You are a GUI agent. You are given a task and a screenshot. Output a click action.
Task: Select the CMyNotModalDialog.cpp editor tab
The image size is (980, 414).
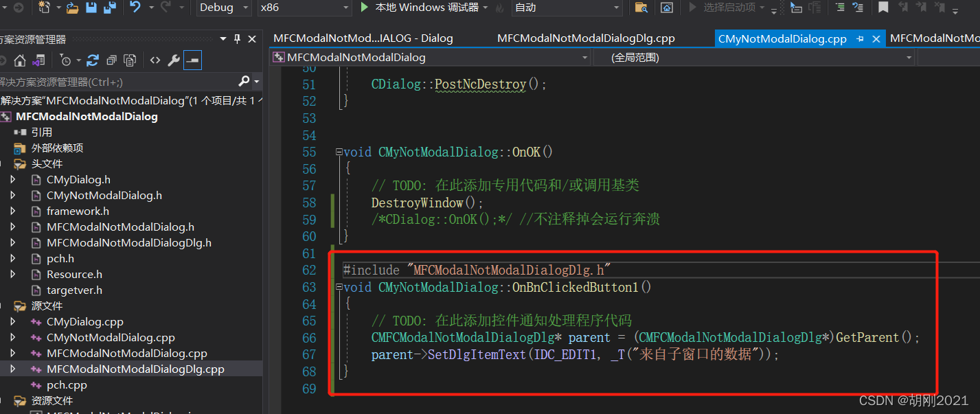tap(782, 39)
